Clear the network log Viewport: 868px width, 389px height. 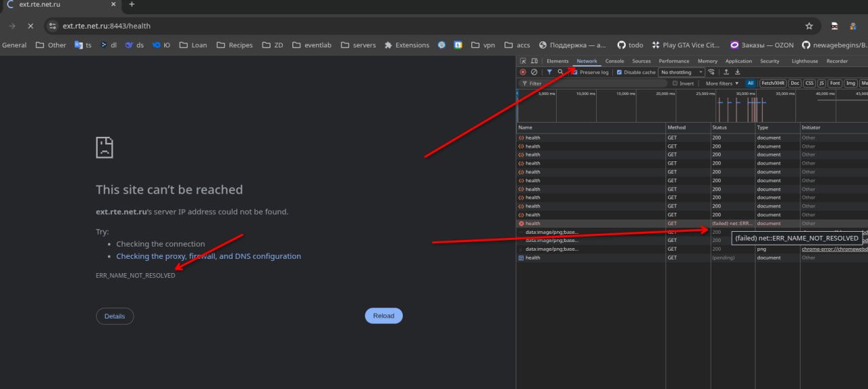click(534, 72)
